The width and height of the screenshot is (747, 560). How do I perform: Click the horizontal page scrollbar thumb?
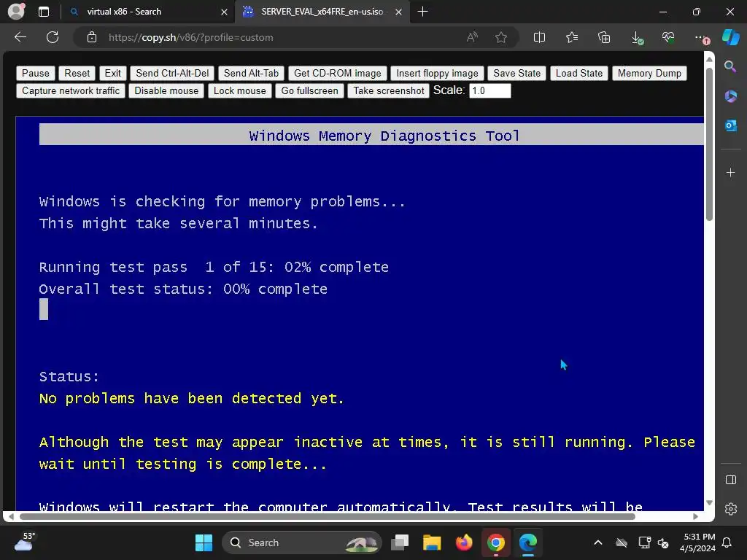coord(328,517)
